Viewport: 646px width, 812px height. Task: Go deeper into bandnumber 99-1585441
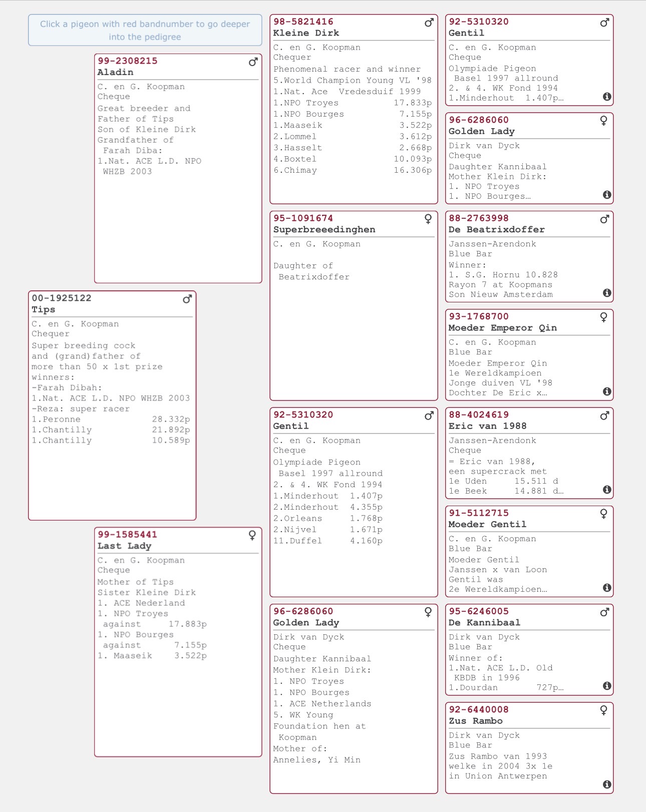[x=128, y=535]
